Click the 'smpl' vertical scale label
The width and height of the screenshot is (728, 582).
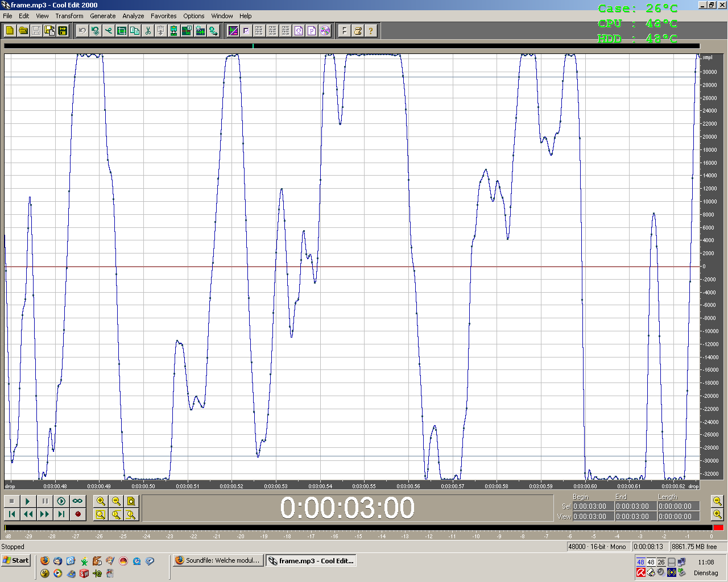[707, 57]
